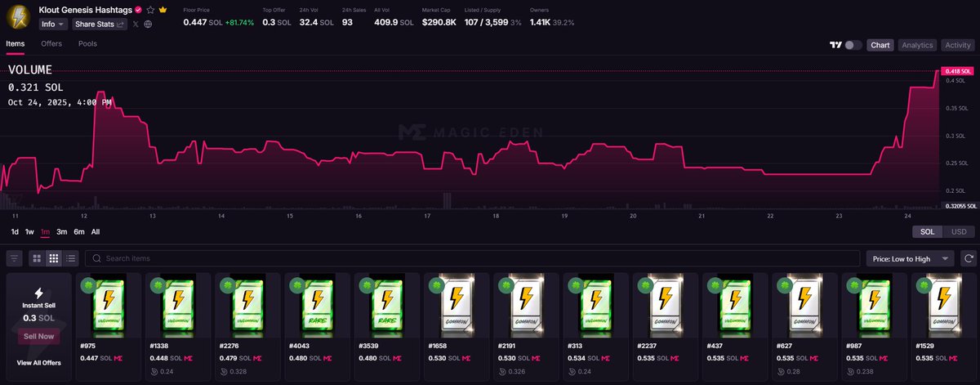Set chart range to 1w

click(29, 232)
